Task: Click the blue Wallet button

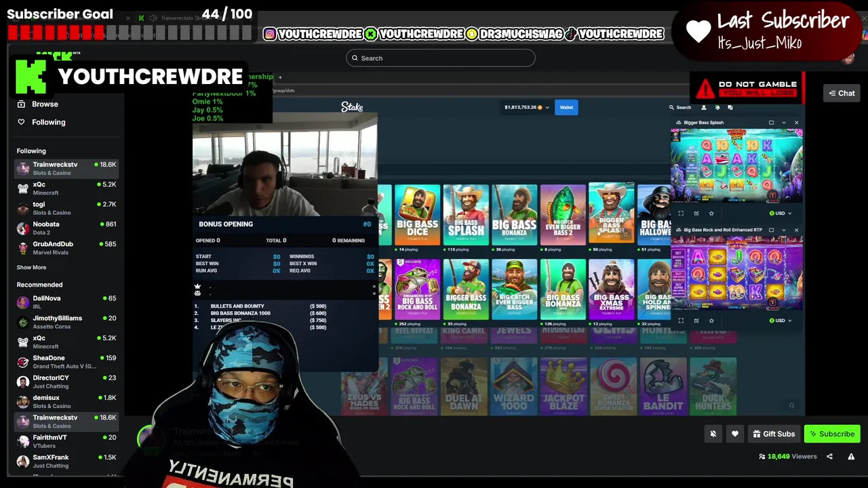Action: (x=566, y=107)
